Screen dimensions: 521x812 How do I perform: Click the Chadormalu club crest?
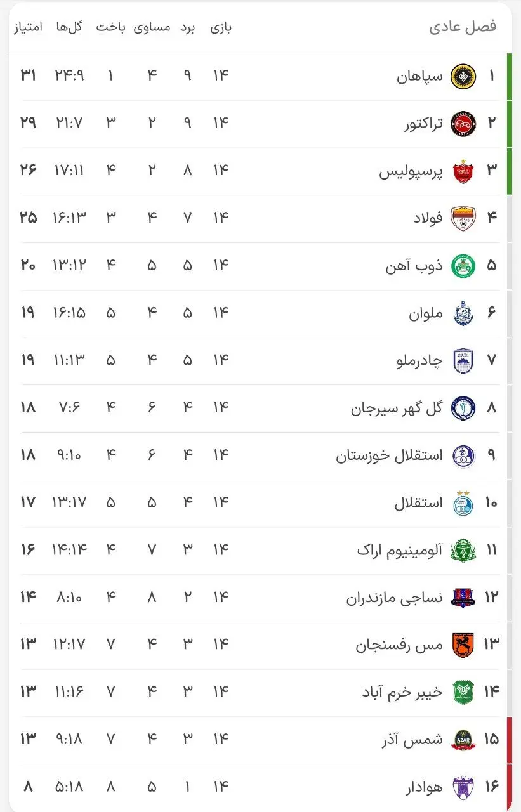point(463,360)
